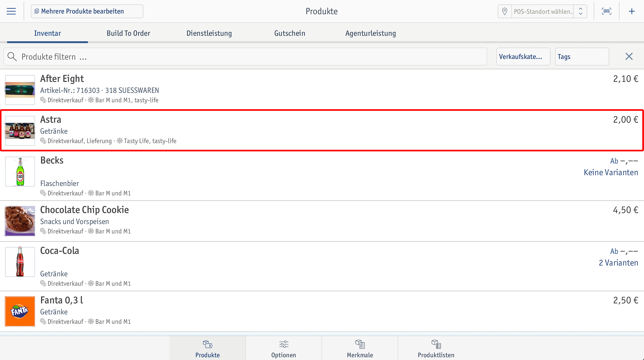This screenshot has width=644, height=360.
Task: Open the Chocolate Chip Cookie title
Action: (x=85, y=210)
